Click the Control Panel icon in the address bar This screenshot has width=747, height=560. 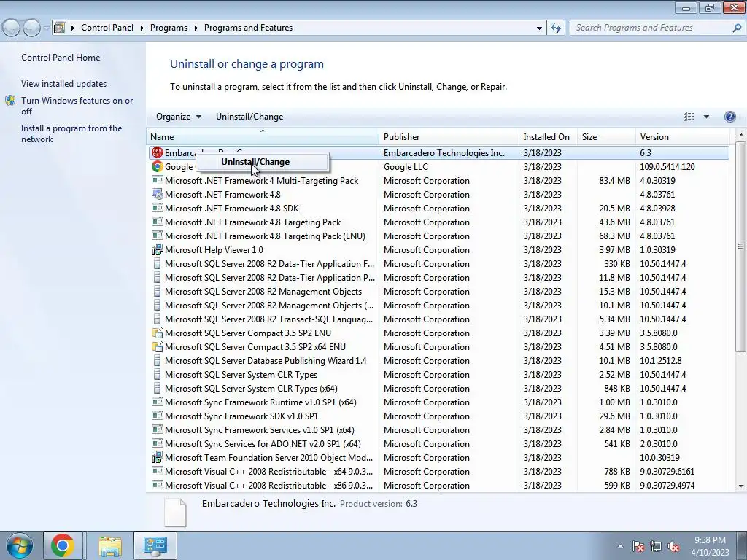(59, 28)
